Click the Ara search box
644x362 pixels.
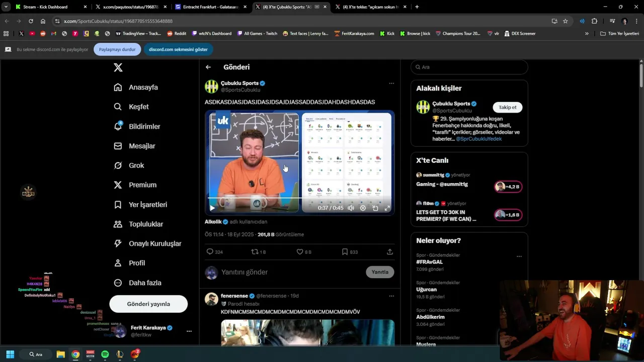[x=469, y=67]
